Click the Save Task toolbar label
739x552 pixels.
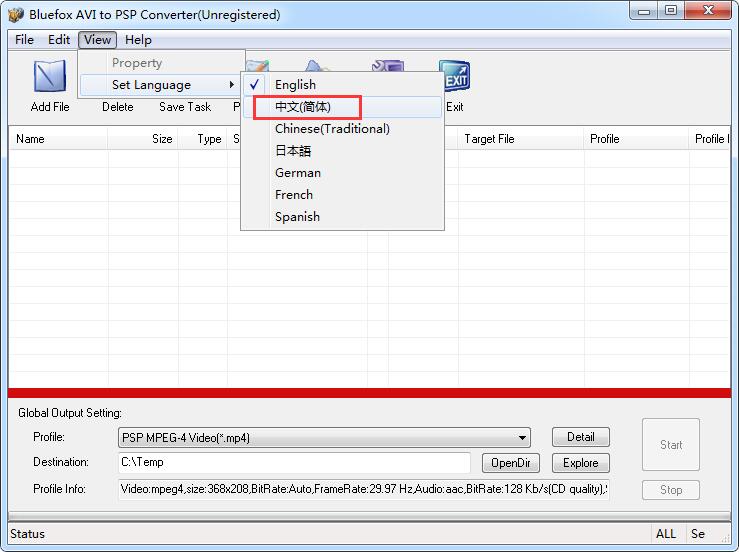pos(185,107)
